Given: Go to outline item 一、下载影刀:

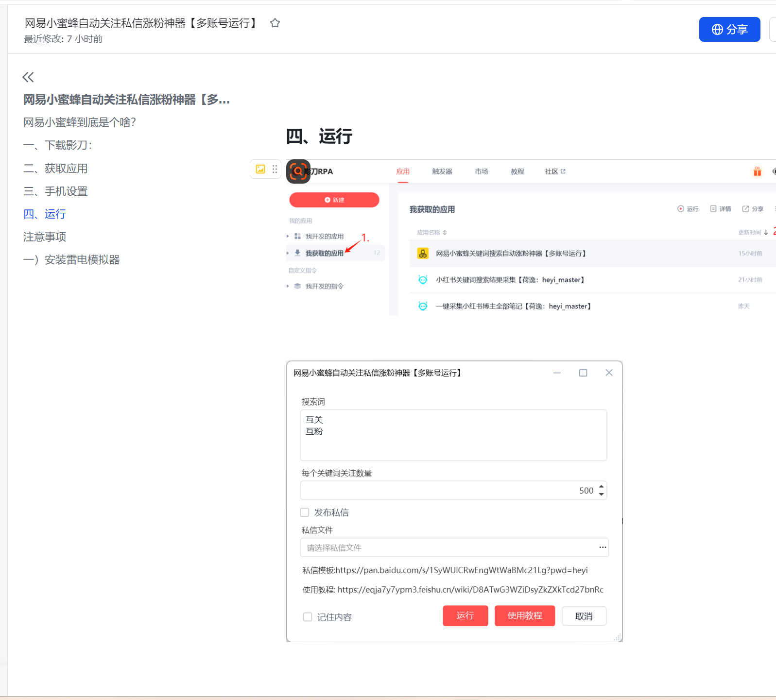Looking at the screenshot, I should [58, 145].
